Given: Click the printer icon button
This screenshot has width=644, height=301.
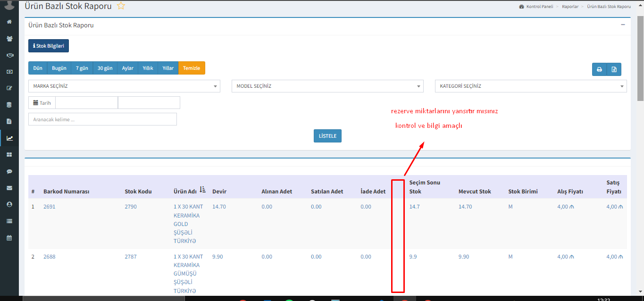Looking at the screenshot, I should click(599, 69).
